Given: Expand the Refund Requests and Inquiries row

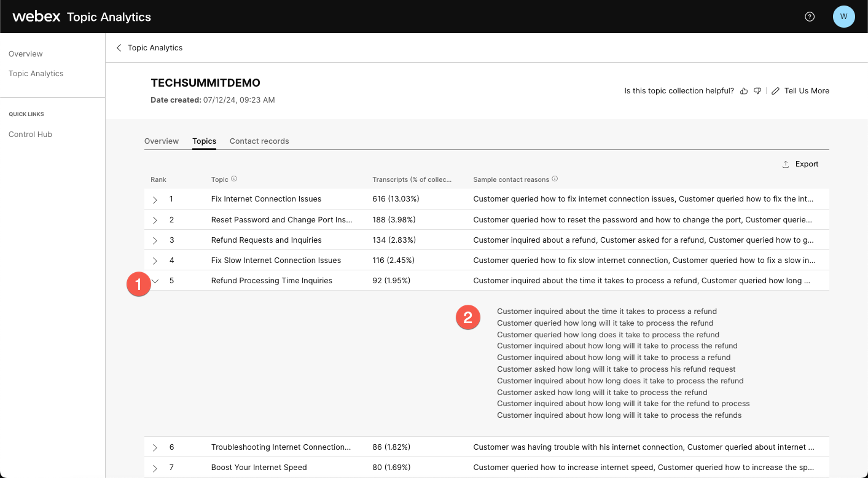Looking at the screenshot, I should click(155, 240).
